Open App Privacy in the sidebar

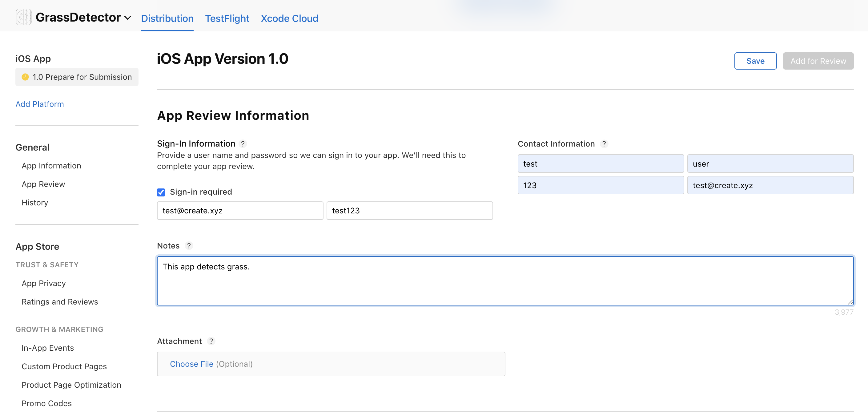43,283
